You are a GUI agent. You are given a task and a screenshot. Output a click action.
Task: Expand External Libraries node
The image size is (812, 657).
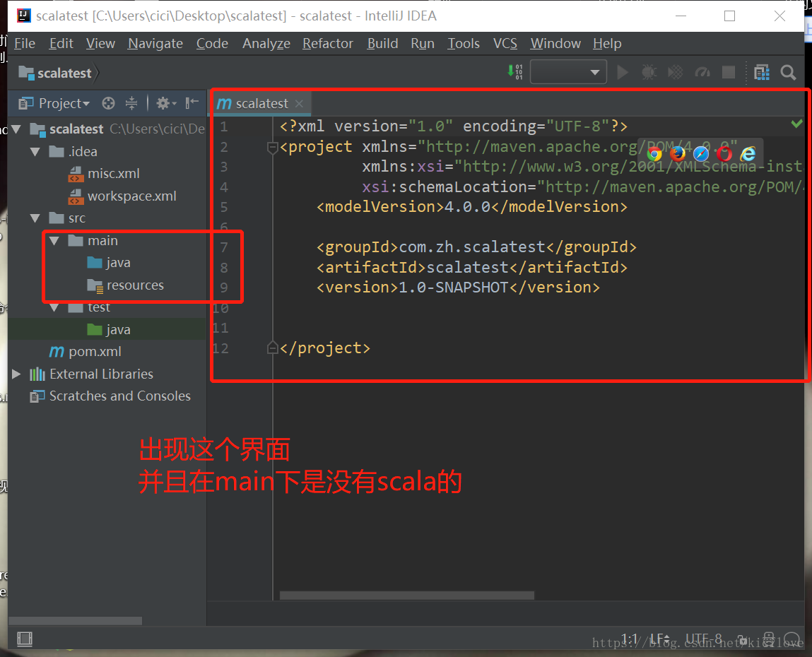[16, 374]
